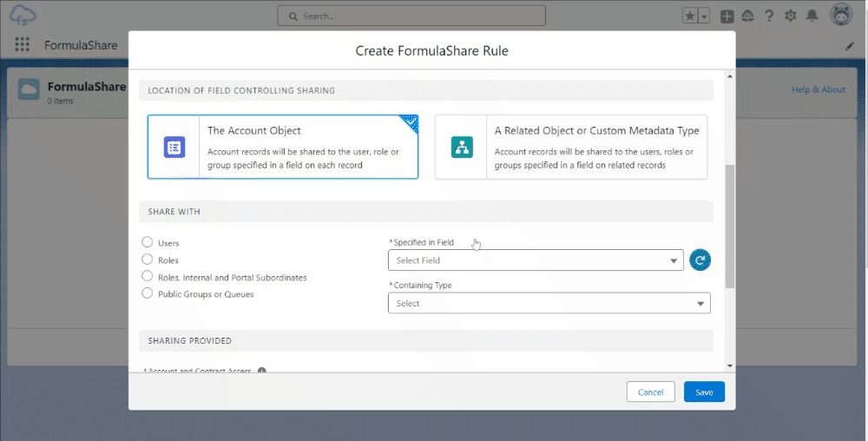
Task: Select Public Groups or Queues radio button
Action: (148, 293)
